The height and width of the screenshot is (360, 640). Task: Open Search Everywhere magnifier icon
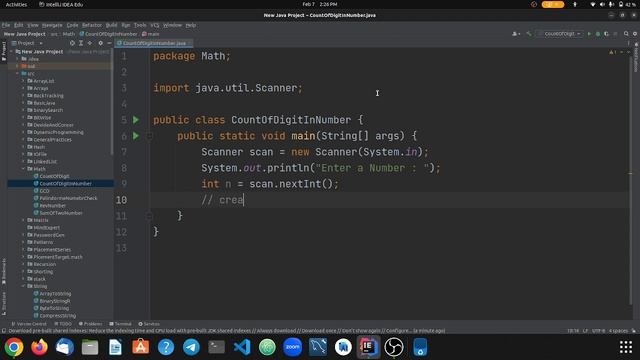click(626, 34)
